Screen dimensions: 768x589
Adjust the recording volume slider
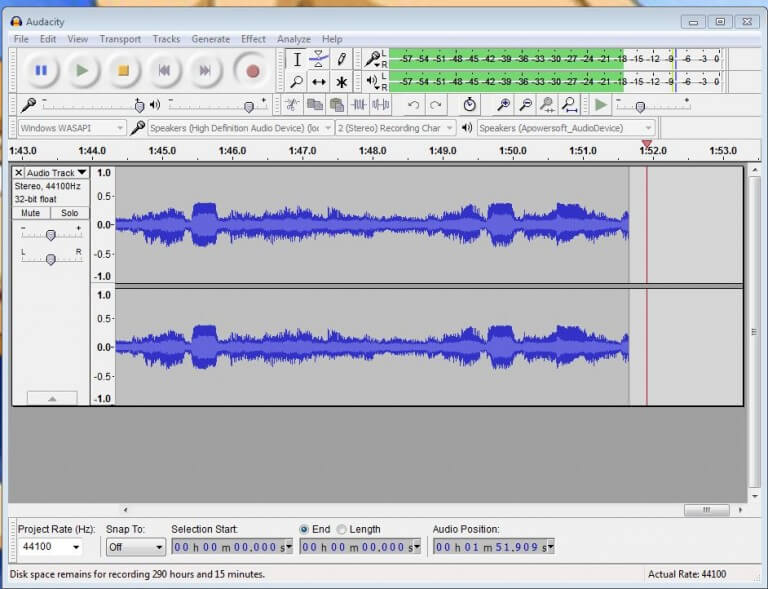point(140,106)
